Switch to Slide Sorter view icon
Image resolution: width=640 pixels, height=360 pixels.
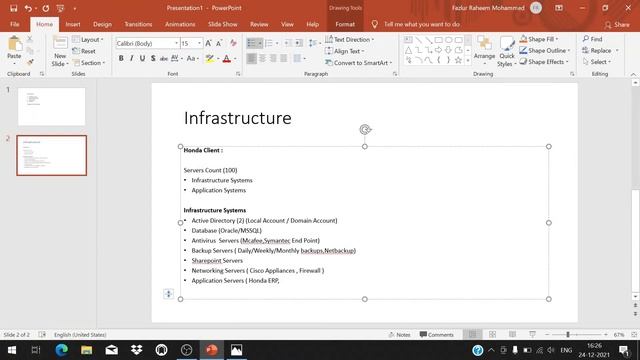click(493, 335)
